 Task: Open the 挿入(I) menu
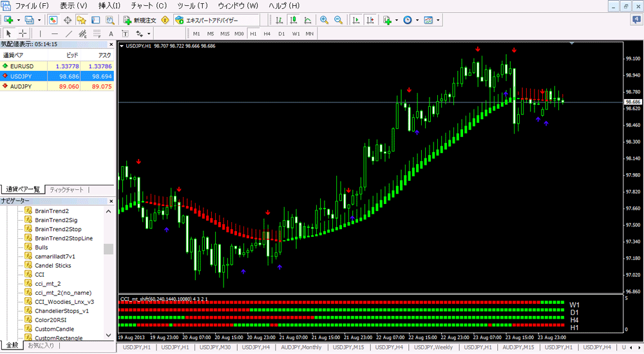coord(109,6)
